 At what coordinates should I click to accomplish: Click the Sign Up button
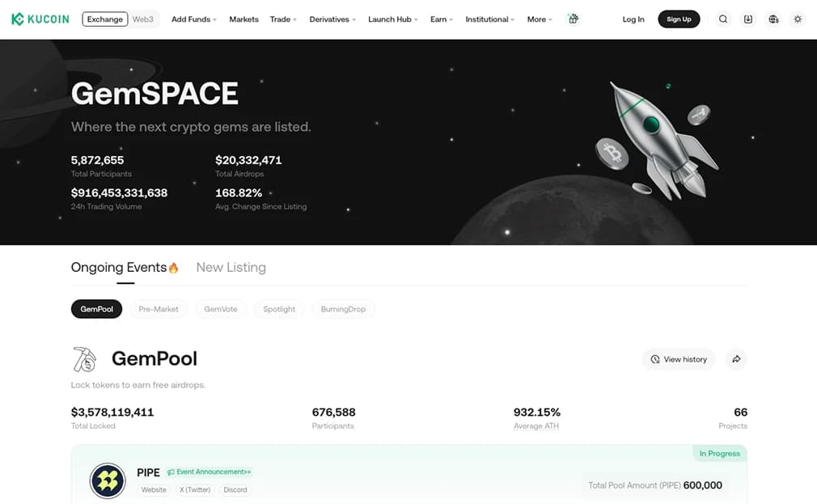pos(679,19)
